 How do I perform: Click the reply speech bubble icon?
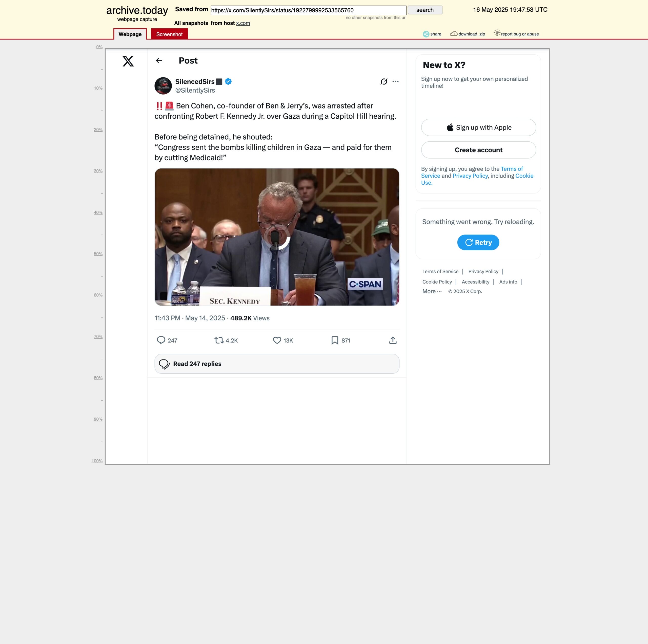click(161, 340)
